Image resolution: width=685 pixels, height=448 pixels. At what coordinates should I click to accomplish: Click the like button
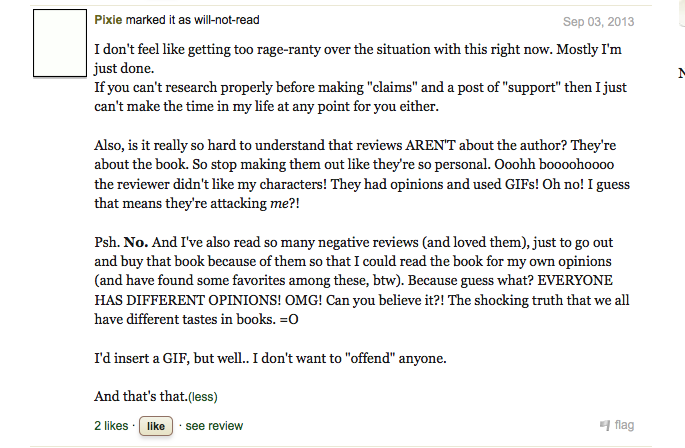156,426
